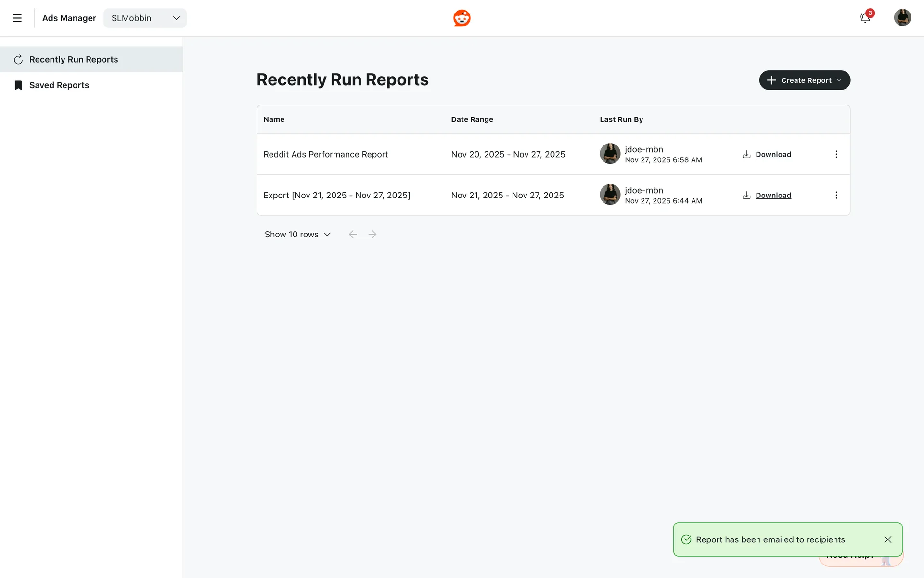This screenshot has height=578, width=924.
Task: Click jdoe-mbn avatar in first row
Action: [x=610, y=154]
